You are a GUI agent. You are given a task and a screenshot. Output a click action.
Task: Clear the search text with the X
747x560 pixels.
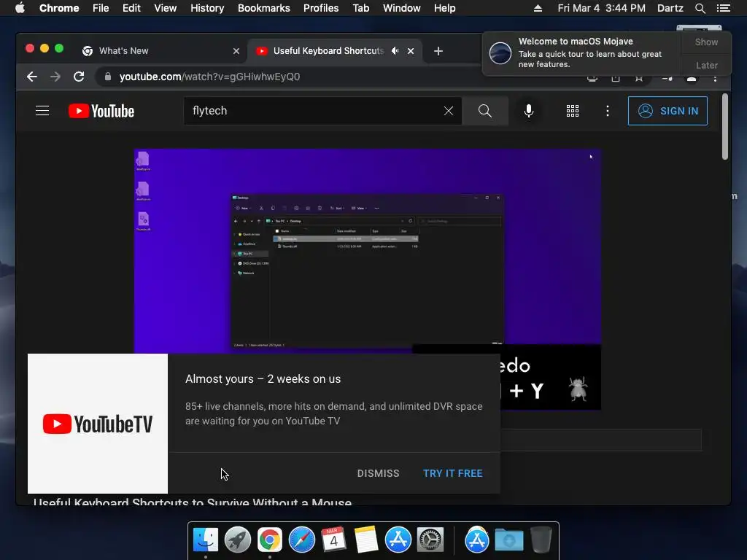tap(449, 111)
